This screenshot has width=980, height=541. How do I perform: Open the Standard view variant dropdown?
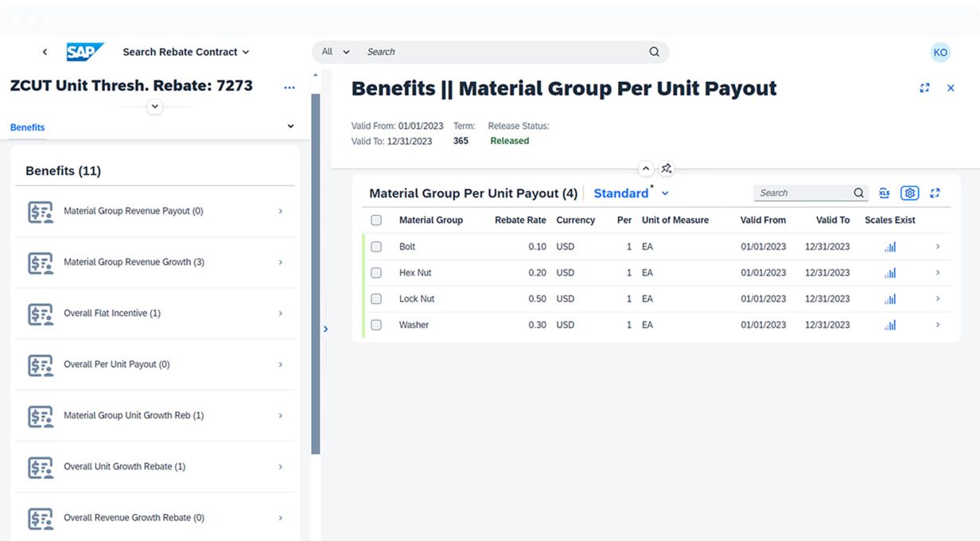point(665,193)
